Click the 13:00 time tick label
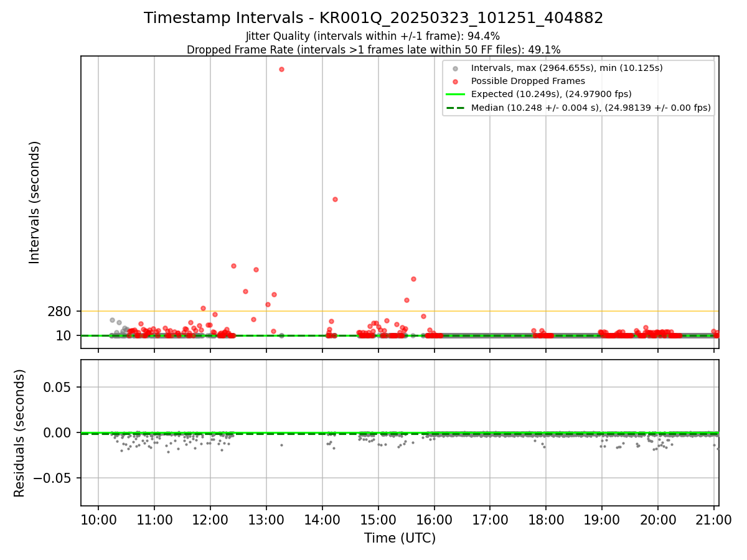The width and height of the screenshot is (747, 560). pos(266,520)
